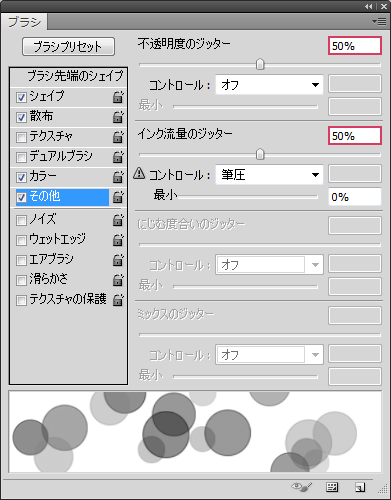This screenshot has height=500, width=391.
Task: Click the インク流量のジッター 50% value field
Action: point(355,136)
